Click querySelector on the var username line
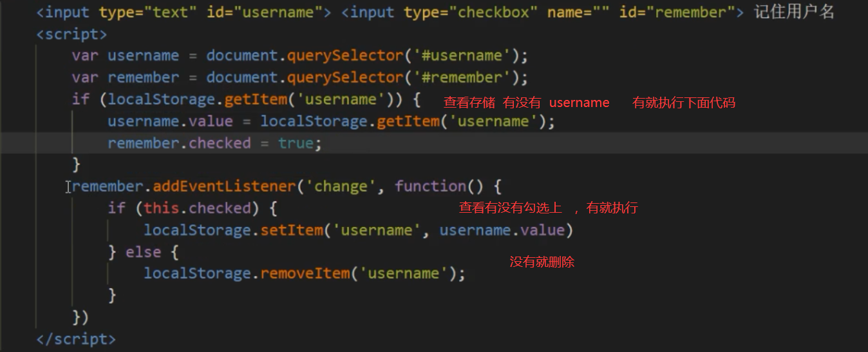 [345, 55]
